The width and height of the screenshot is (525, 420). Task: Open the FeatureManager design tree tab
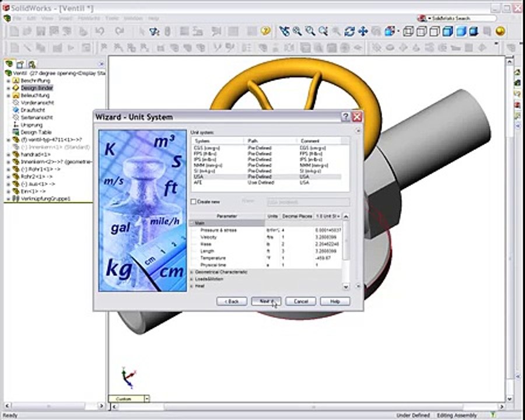coord(9,64)
